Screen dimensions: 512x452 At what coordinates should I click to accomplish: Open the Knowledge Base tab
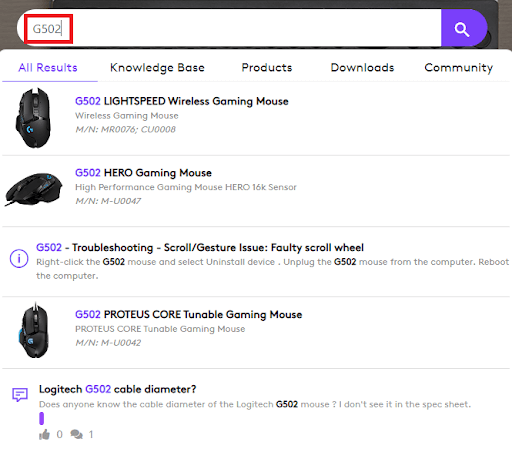coord(157,68)
